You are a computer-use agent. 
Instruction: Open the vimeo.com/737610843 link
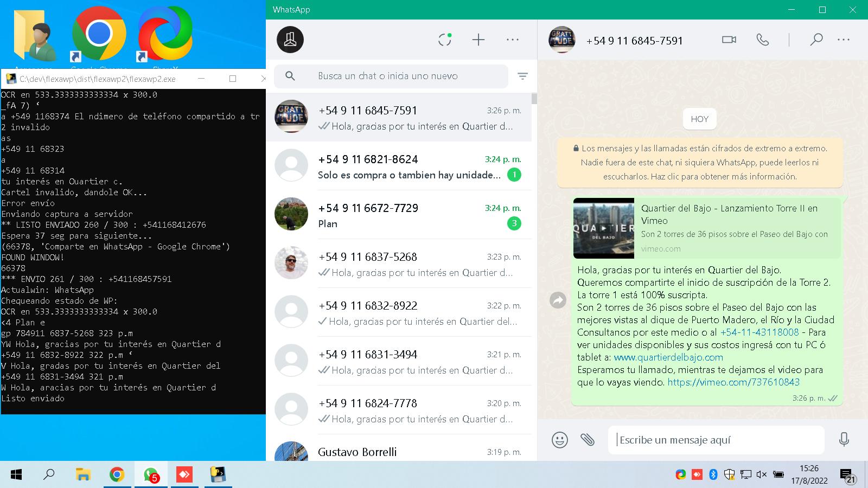click(x=733, y=382)
